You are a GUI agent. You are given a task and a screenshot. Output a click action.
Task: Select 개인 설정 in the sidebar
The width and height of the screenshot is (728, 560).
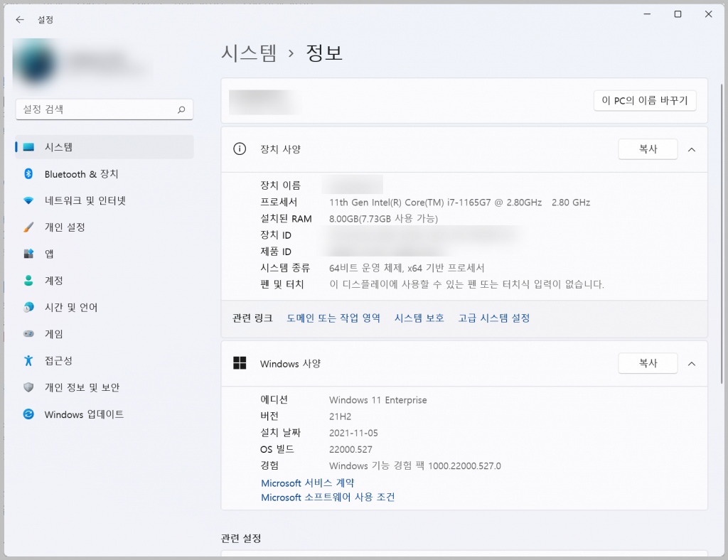[105, 227]
